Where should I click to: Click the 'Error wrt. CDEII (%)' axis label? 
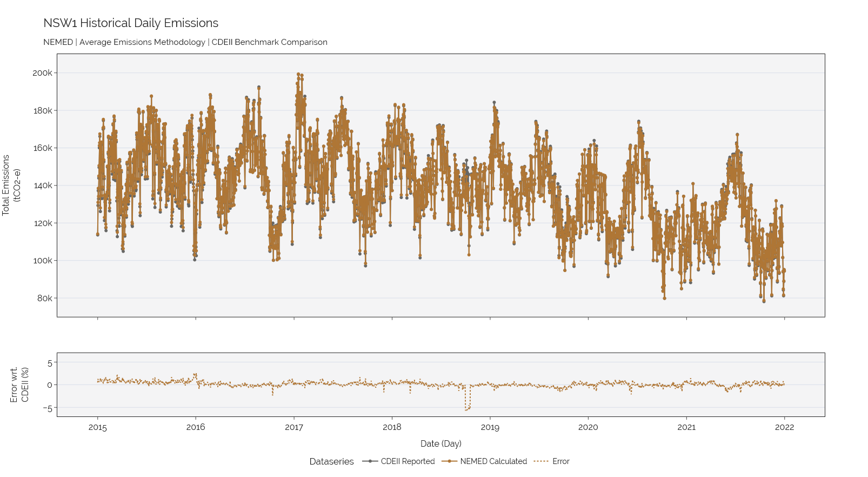point(19,385)
